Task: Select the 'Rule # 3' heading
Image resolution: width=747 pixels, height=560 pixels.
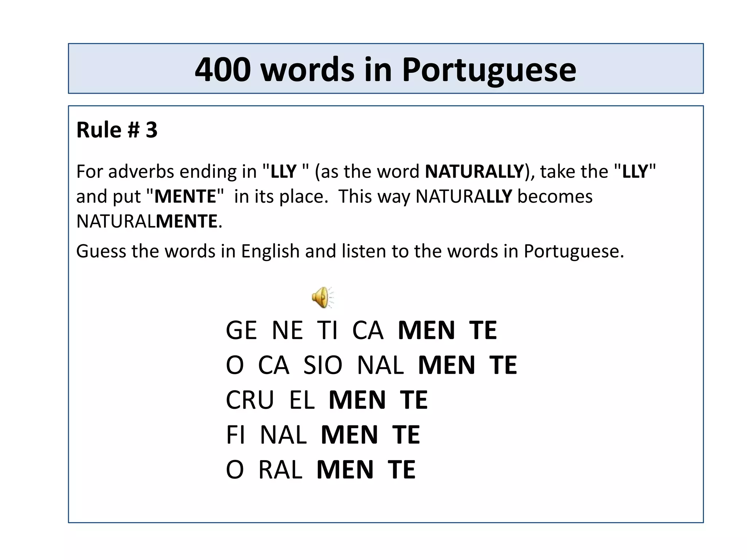Action: (x=117, y=129)
